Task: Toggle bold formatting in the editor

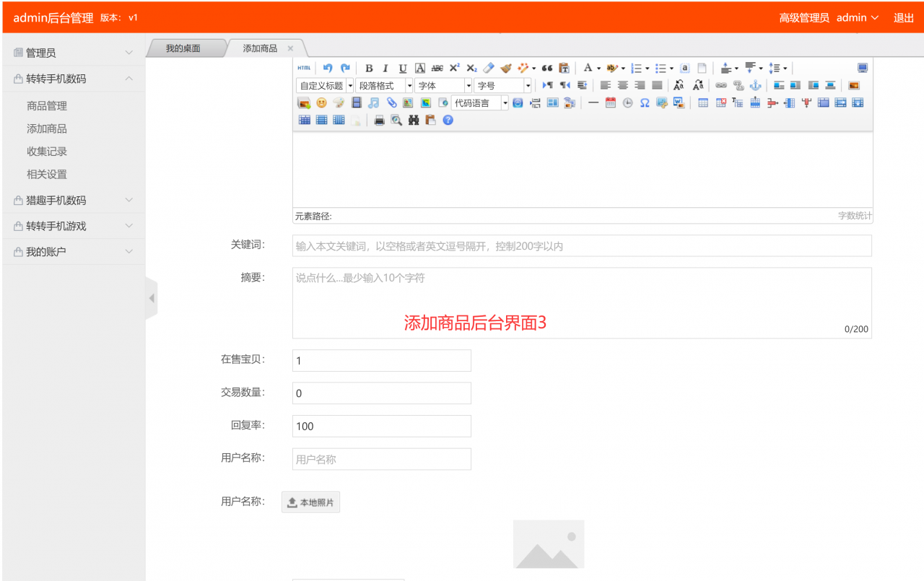Action: [x=369, y=69]
